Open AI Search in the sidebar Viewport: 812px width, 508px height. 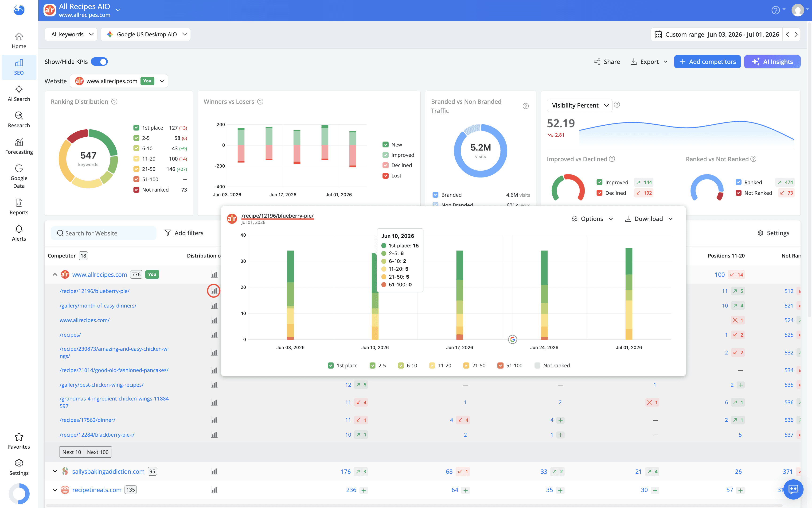[x=19, y=93]
